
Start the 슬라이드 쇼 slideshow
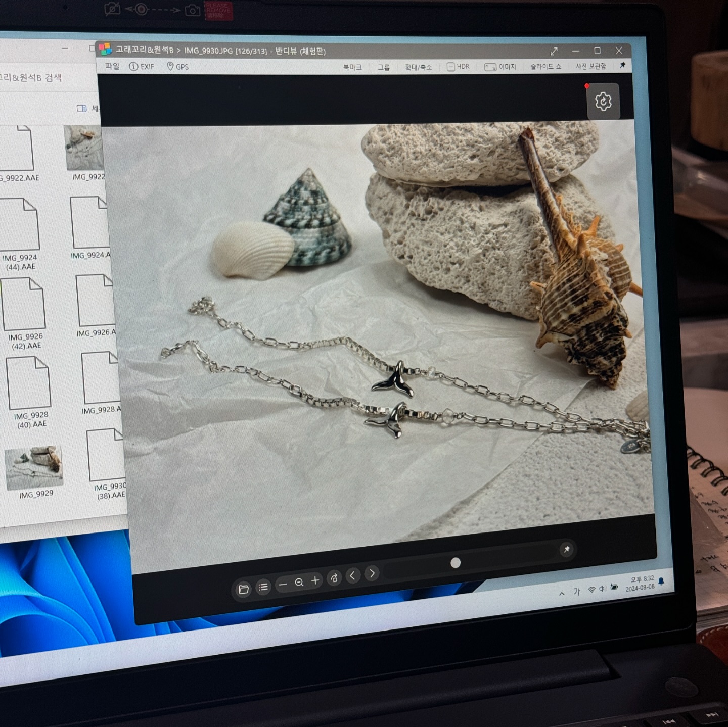click(x=545, y=66)
